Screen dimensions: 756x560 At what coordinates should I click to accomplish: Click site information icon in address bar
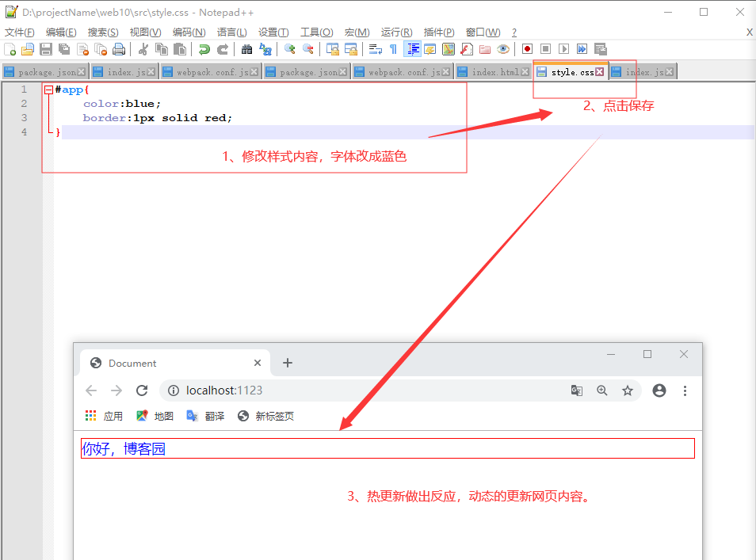(173, 390)
